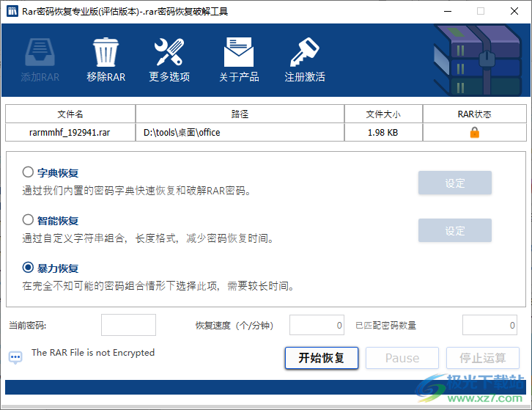Click the 路径 column header

[x=240, y=114]
